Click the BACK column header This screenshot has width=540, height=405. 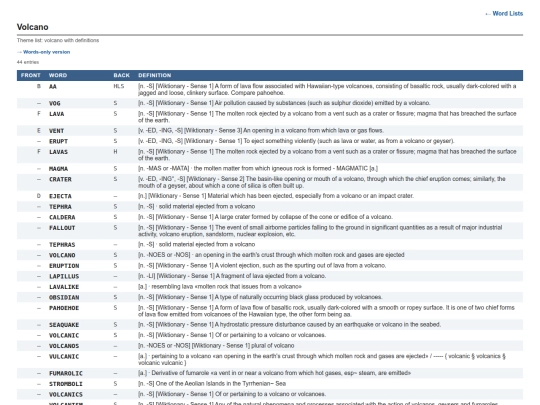[x=122, y=75]
